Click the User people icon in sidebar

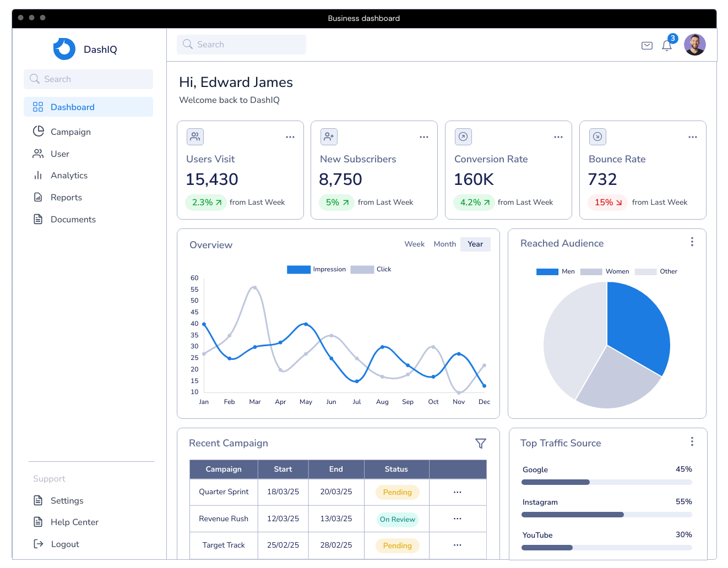(x=38, y=154)
